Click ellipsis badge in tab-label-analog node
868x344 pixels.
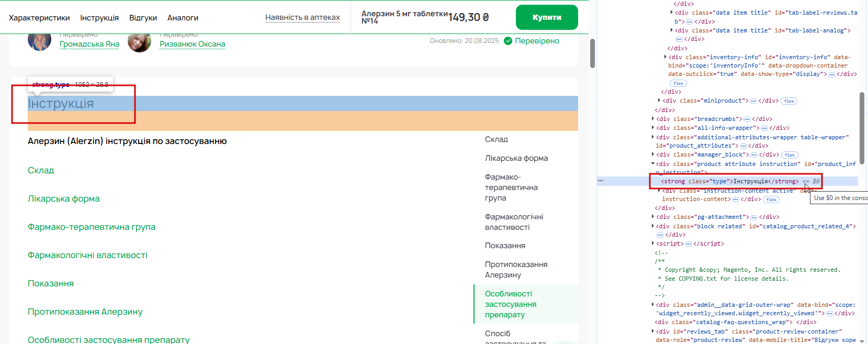tap(679, 39)
